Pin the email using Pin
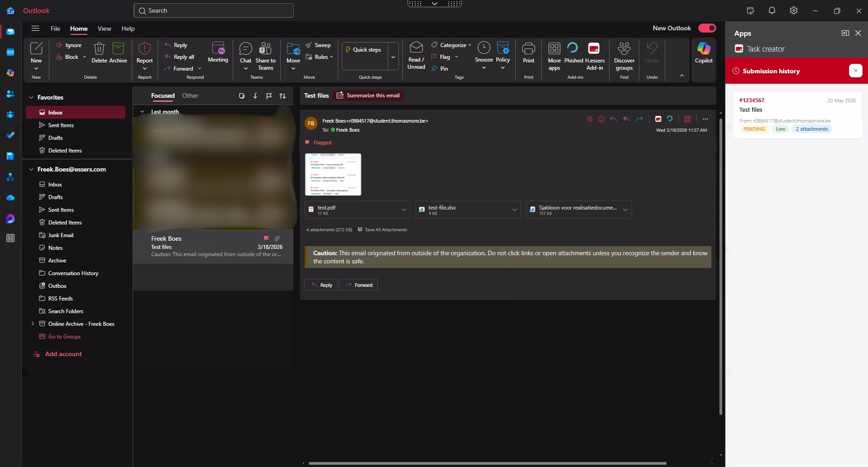This screenshot has height=467, width=868. tap(440, 68)
